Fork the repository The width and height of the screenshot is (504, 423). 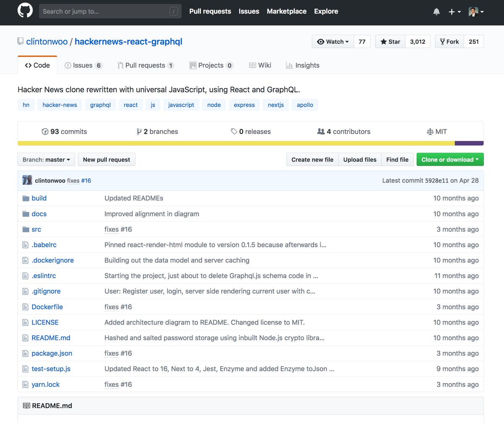click(449, 42)
